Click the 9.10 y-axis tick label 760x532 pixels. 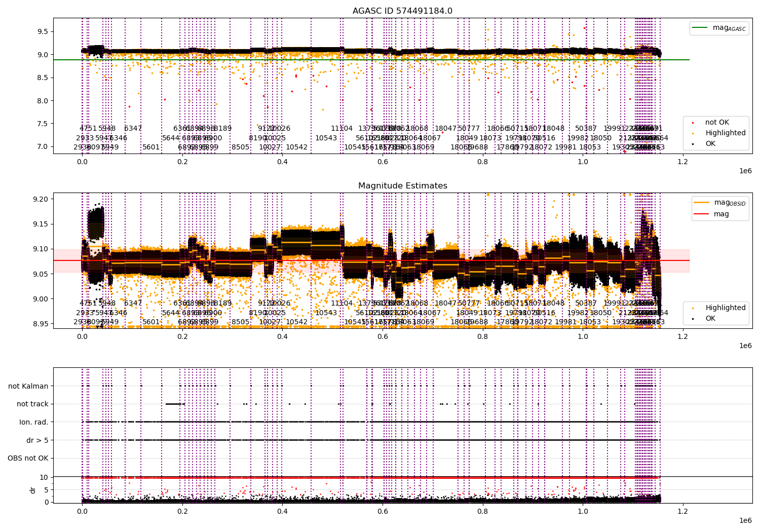click(41, 249)
